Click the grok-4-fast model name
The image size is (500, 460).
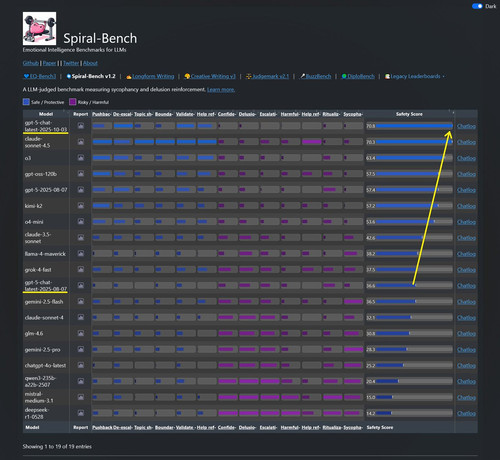pyautogui.click(x=38, y=270)
